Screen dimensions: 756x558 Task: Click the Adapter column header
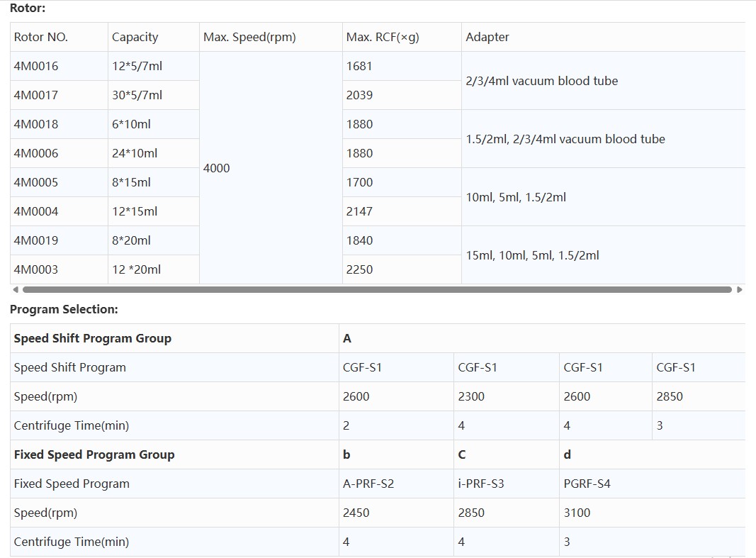pos(487,37)
